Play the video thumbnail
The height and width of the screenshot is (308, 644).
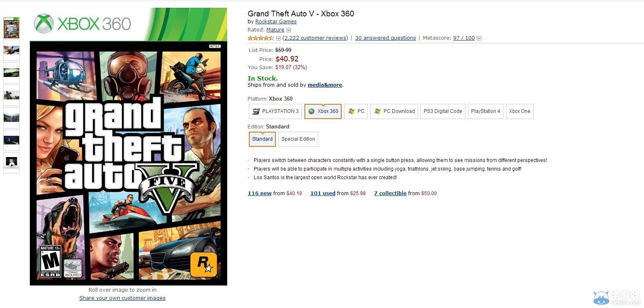11,162
